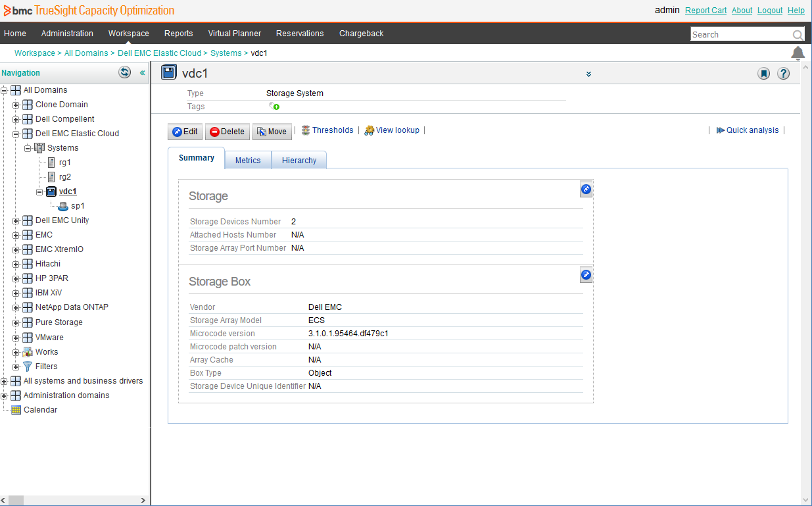812x506 pixels.
Task: Open the View lookup link
Action: coord(392,130)
